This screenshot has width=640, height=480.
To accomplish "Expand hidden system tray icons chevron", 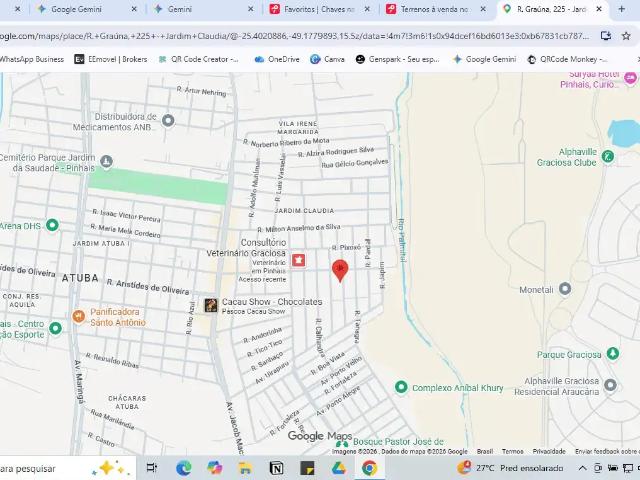I will click(583, 468).
